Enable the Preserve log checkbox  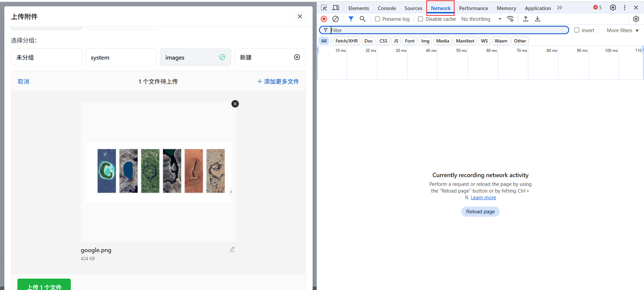click(x=377, y=19)
